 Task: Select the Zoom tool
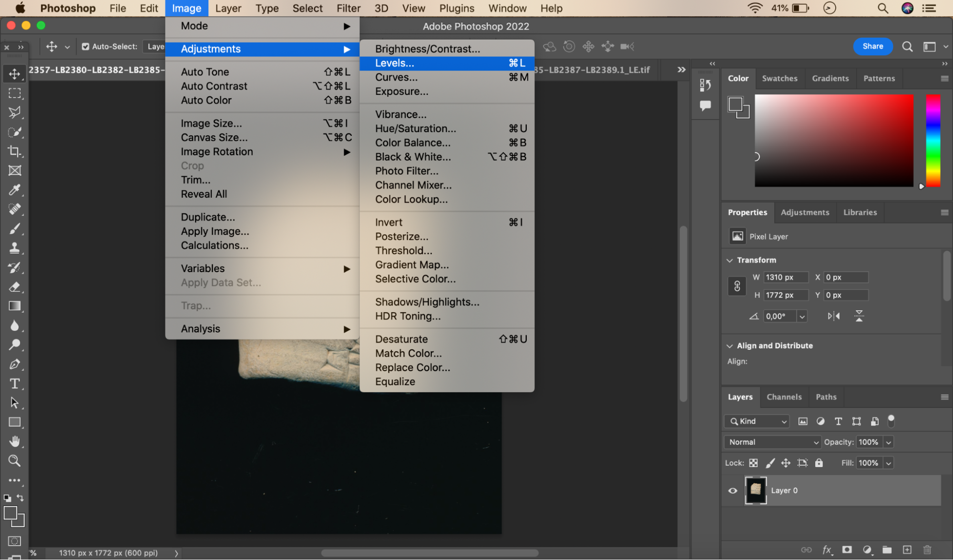[14, 461]
